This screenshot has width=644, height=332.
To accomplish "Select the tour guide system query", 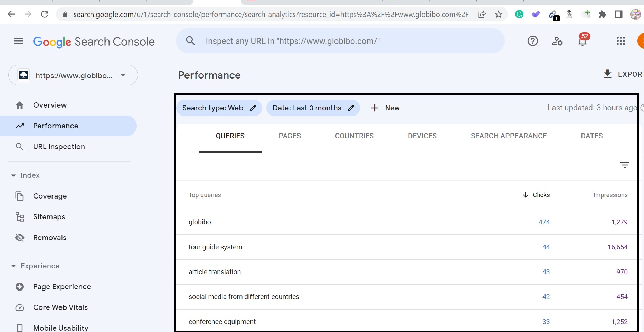I will 407,247.
